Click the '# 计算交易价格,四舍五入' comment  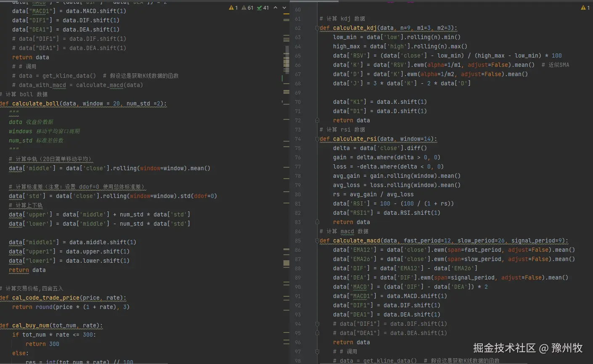point(32,289)
